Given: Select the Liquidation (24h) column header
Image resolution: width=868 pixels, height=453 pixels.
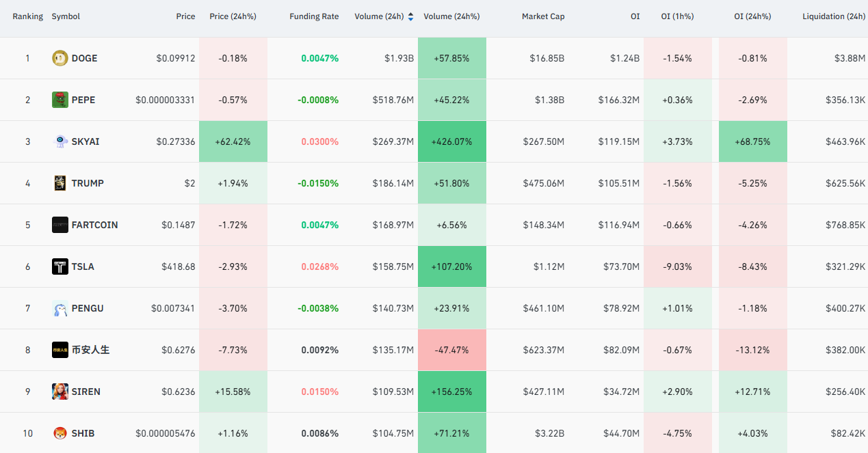Looking at the screenshot, I should (x=834, y=16).
